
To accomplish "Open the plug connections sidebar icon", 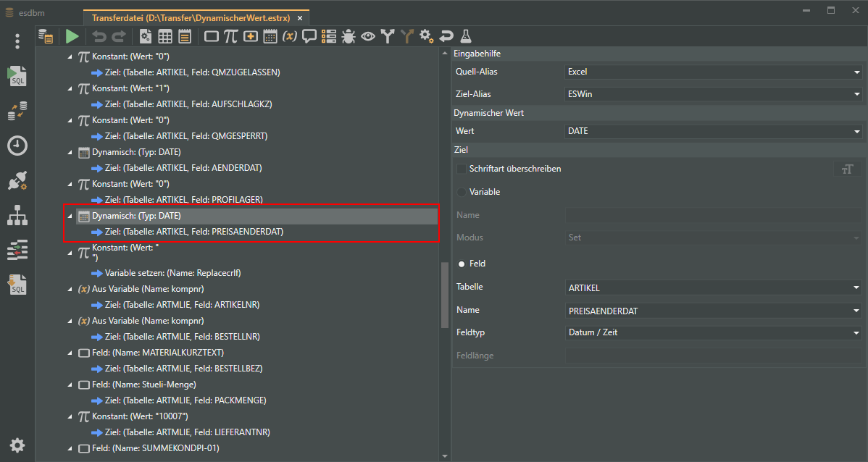I will tap(17, 181).
